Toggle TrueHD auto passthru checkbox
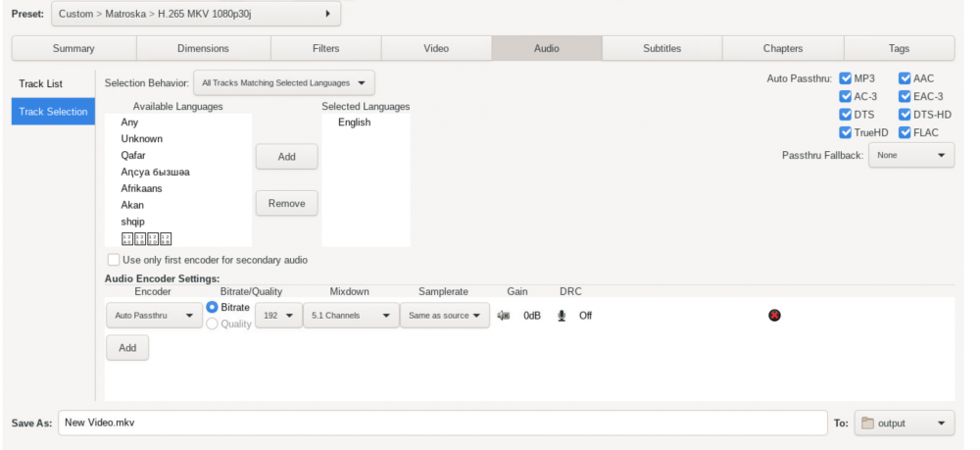The image size is (980, 450). click(x=845, y=132)
